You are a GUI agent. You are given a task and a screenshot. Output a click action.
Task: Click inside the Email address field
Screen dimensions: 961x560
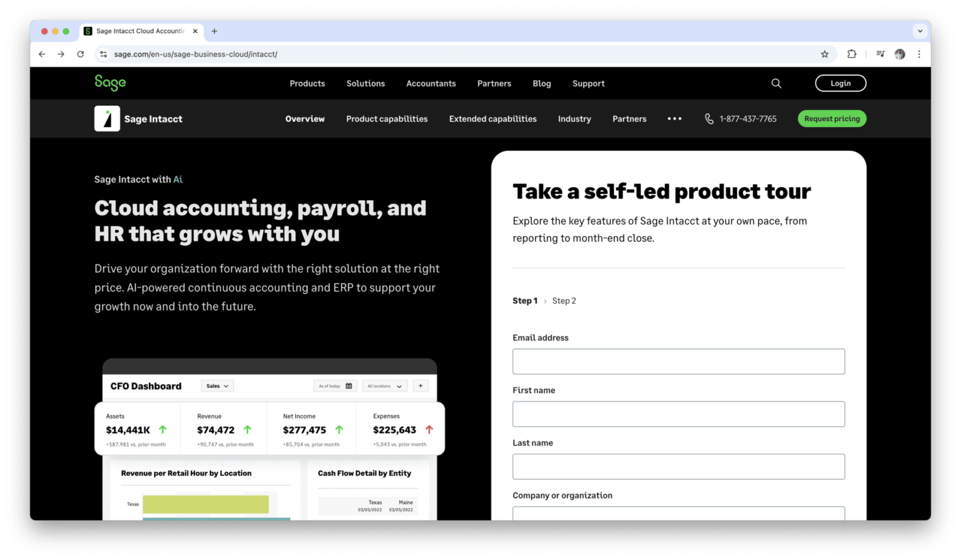tap(678, 361)
